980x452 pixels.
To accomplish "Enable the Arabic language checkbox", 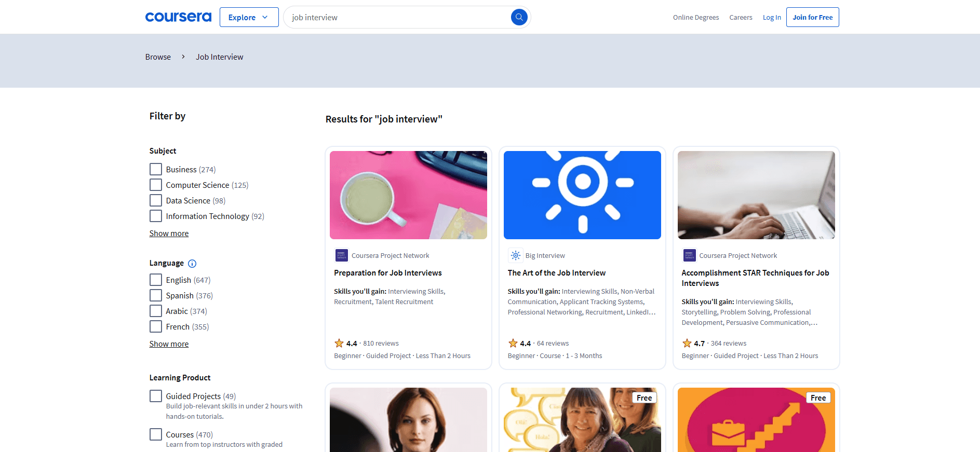I will 156,311.
